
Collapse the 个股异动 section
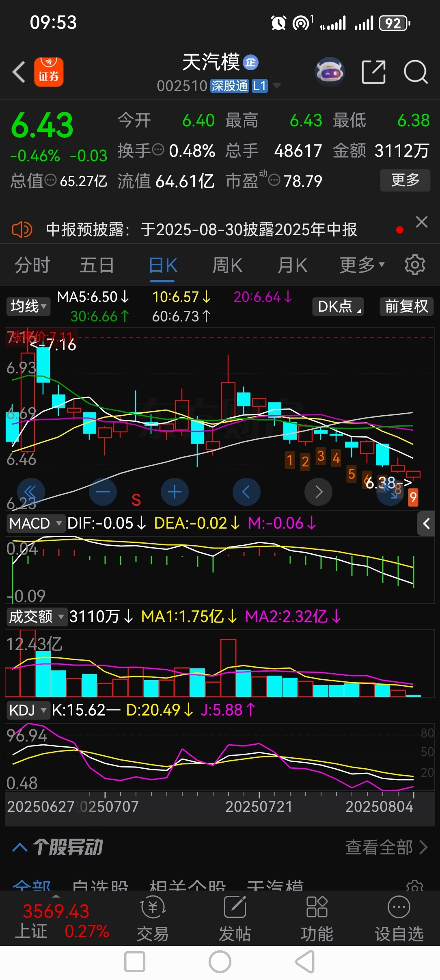click(20, 847)
